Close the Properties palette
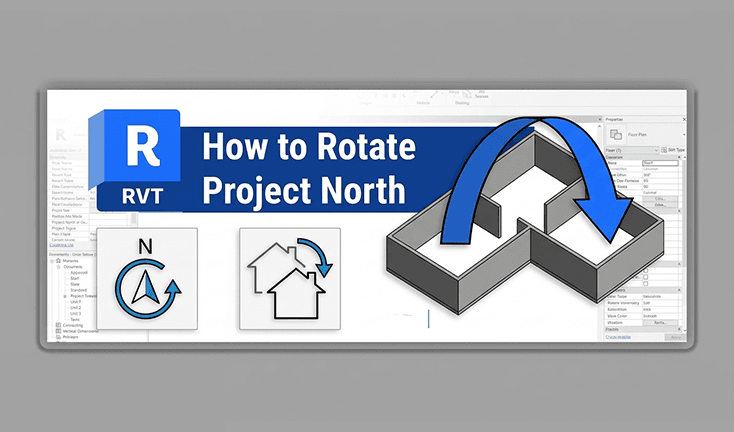 [x=683, y=120]
